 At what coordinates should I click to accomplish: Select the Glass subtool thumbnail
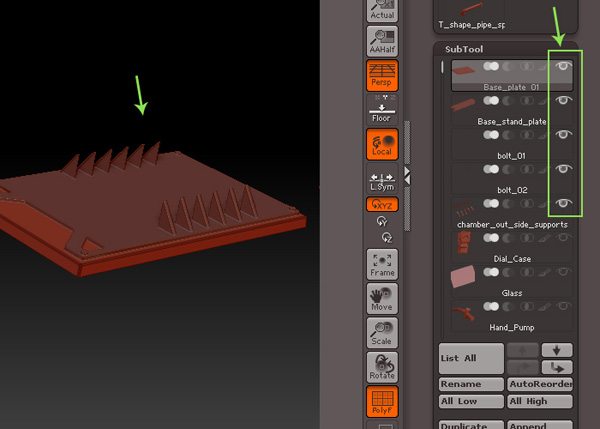(x=463, y=276)
